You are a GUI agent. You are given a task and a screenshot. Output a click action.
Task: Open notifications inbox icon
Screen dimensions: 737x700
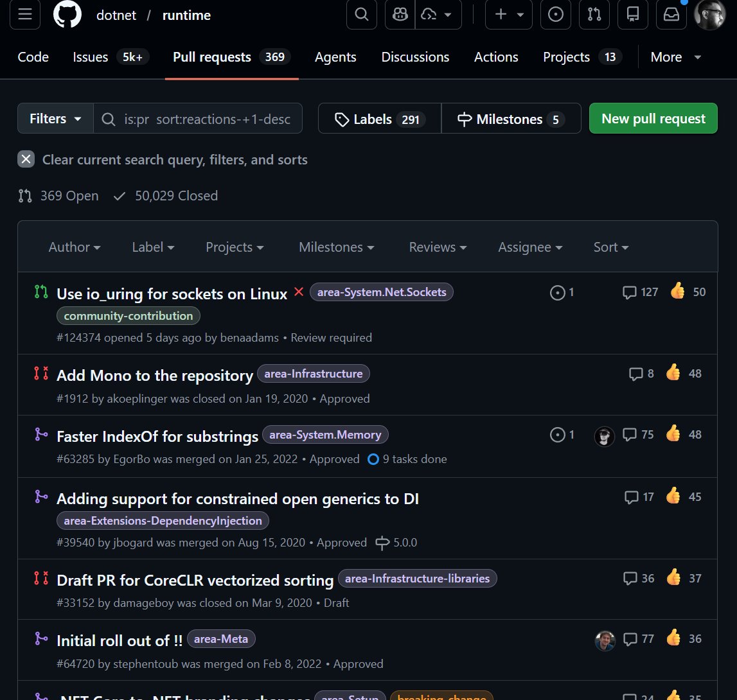pos(671,15)
